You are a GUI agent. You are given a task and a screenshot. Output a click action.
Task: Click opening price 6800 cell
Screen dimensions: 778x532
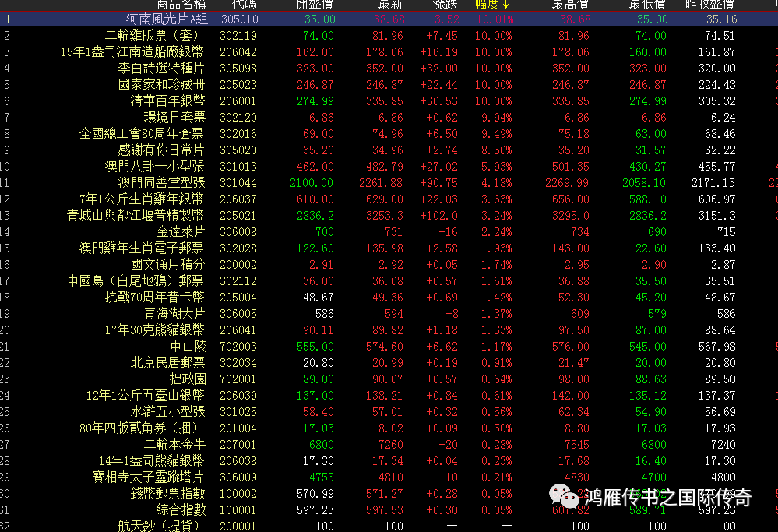click(x=322, y=445)
